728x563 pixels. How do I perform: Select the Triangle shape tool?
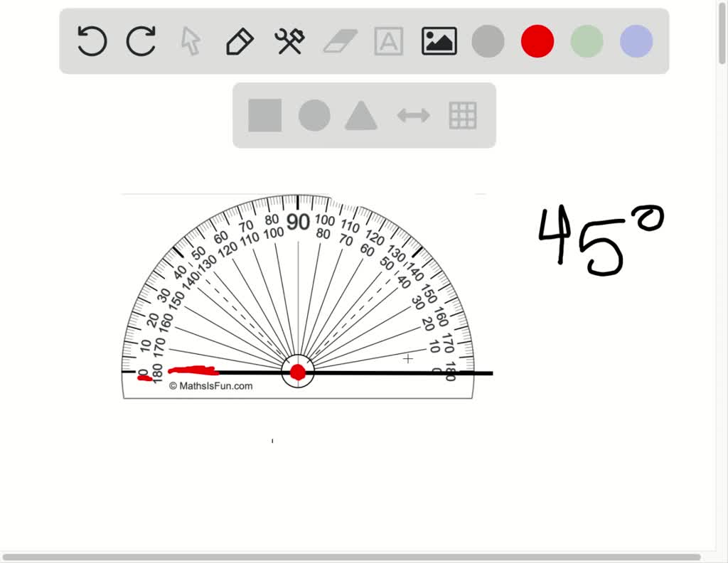click(x=360, y=114)
